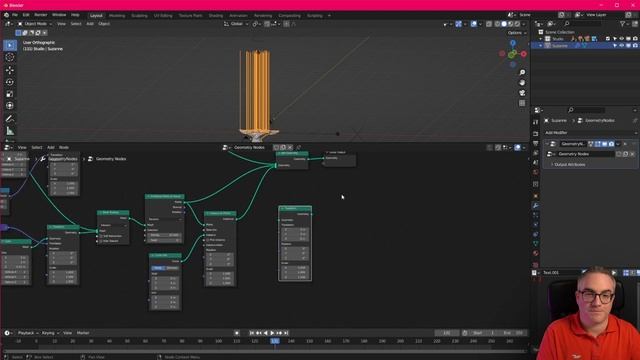Open the Modifiers wrench properties tab
The height and width of the screenshot is (360, 640).
pyautogui.click(x=536, y=205)
